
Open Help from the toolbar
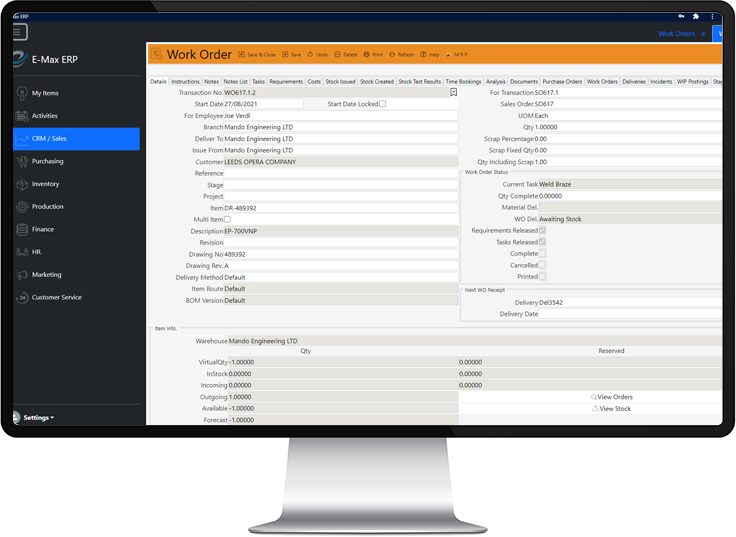point(430,55)
